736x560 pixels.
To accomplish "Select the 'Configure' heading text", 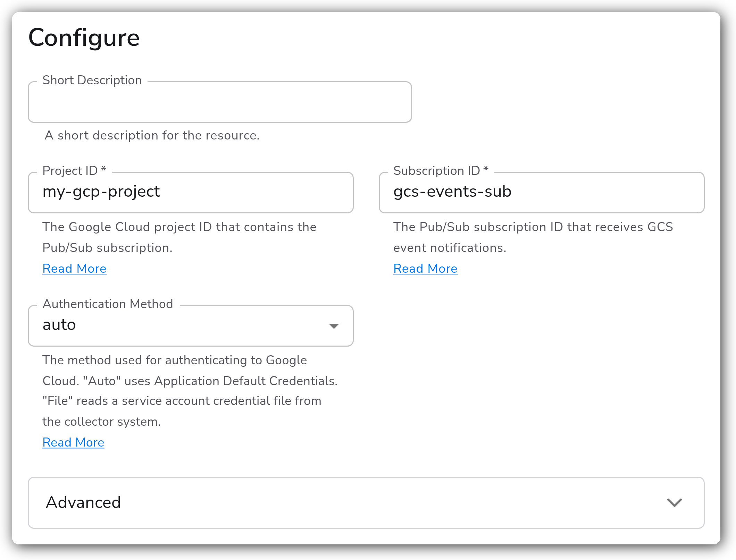I will (x=84, y=38).
